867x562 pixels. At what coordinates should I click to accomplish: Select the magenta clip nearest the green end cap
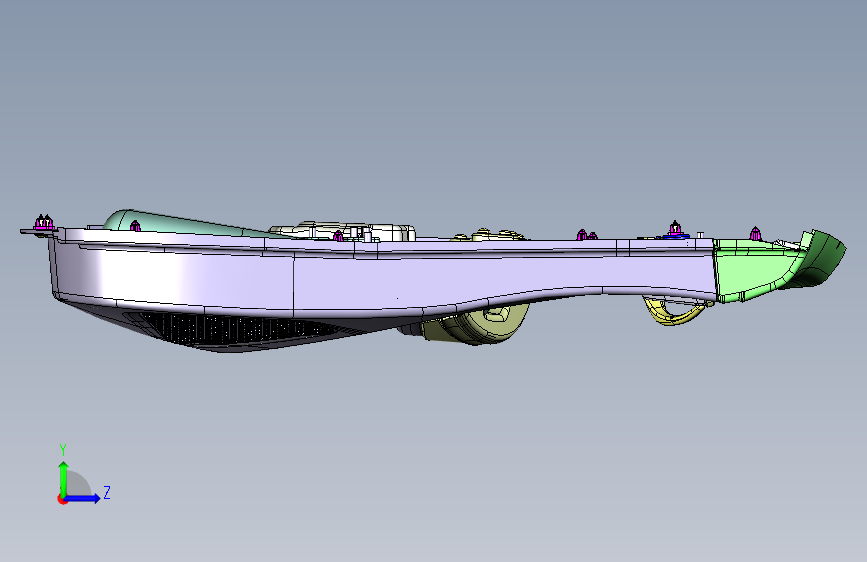click(x=755, y=233)
